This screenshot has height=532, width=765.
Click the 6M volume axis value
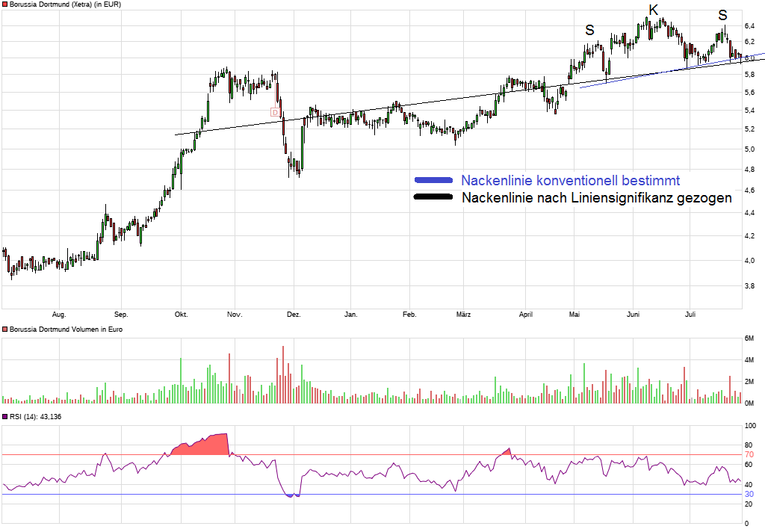pyautogui.click(x=749, y=338)
